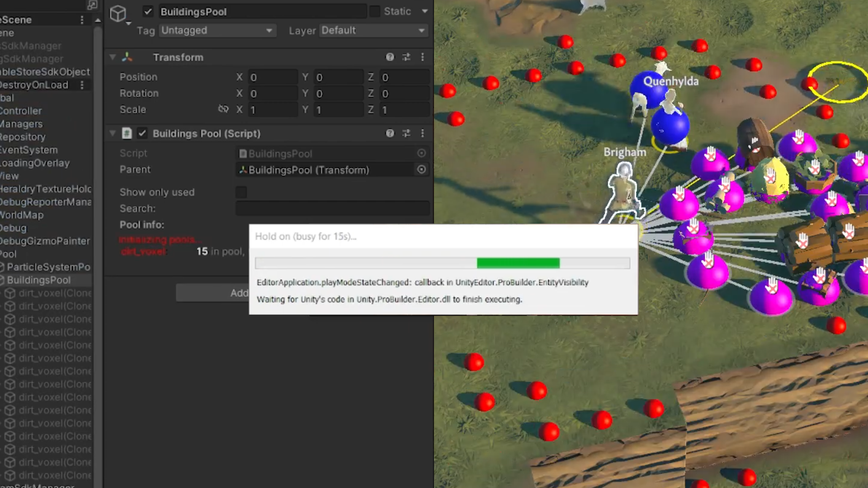The height and width of the screenshot is (488, 868).
Task: Open the Tag dropdown showing Untagged
Action: click(217, 31)
